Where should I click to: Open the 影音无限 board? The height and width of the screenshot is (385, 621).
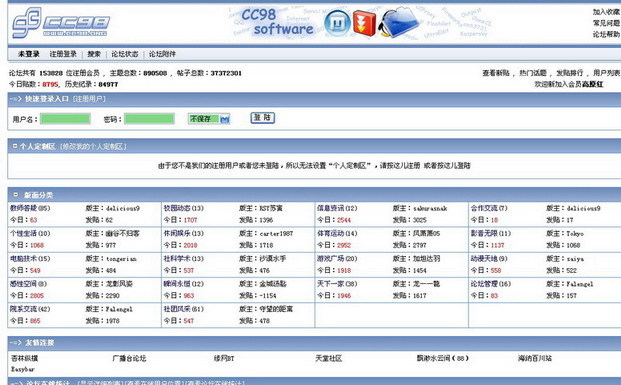tap(484, 233)
